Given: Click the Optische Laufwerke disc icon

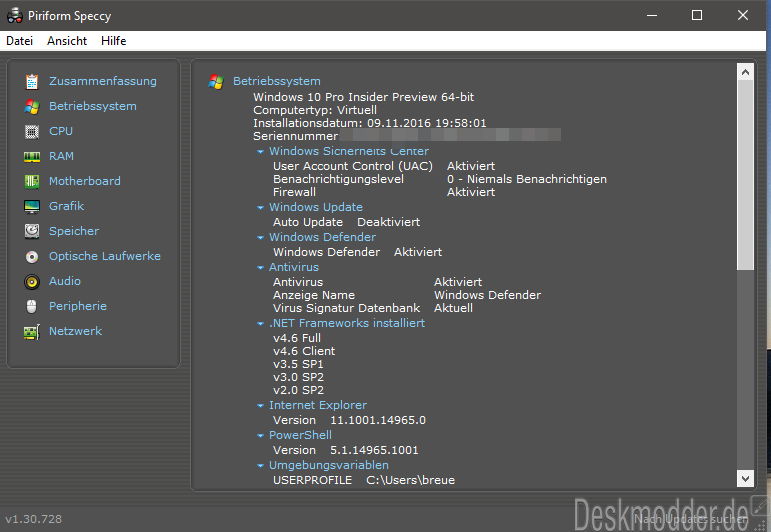Looking at the screenshot, I should (x=32, y=256).
